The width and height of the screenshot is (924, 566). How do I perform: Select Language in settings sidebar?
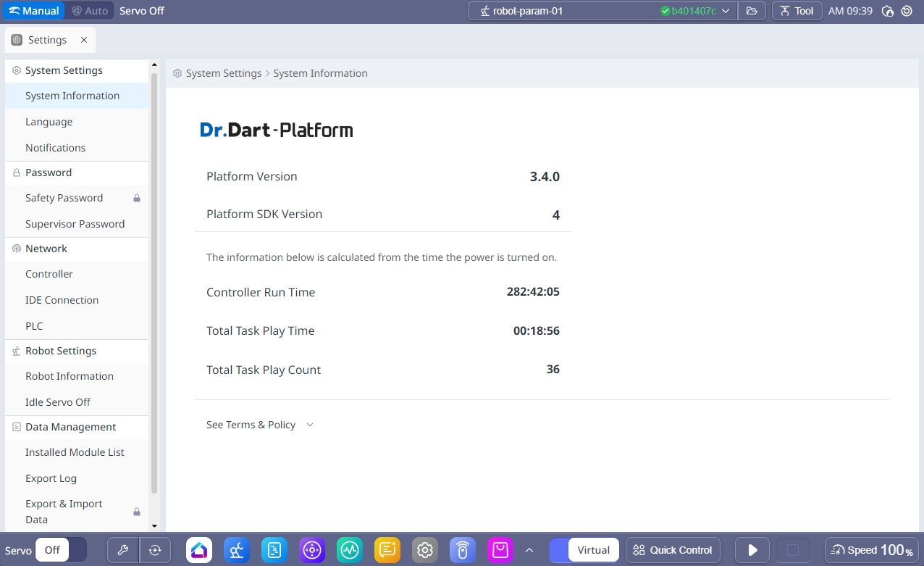(x=49, y=122)
